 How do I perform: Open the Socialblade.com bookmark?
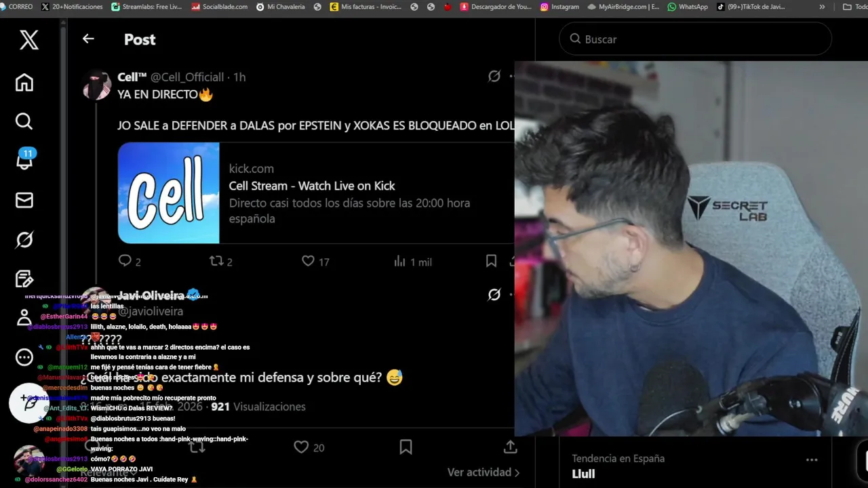[219, 7]
